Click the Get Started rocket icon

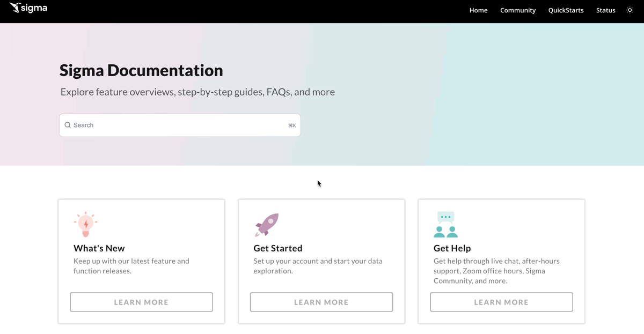267,225
